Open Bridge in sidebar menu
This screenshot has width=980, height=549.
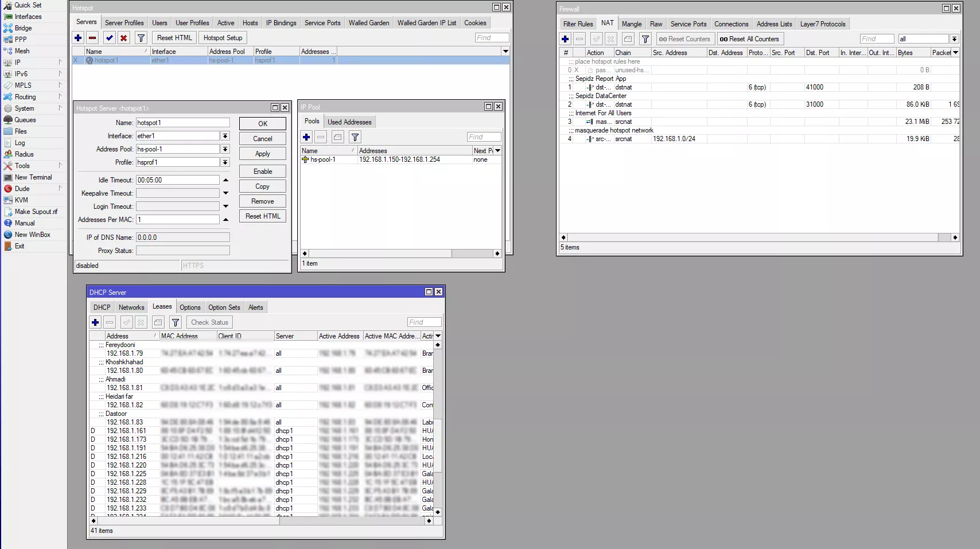click(x=33, y=28)
